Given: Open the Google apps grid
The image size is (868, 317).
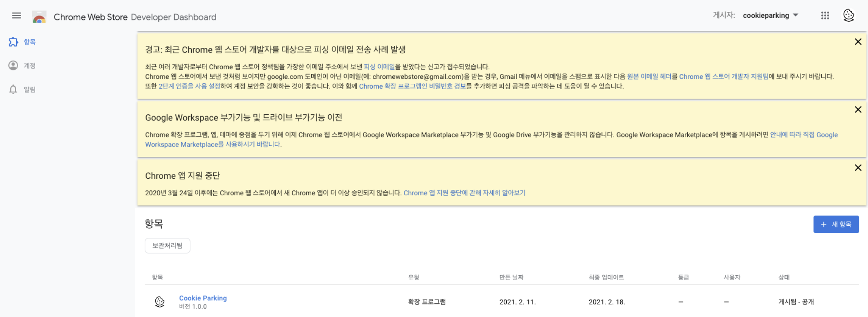Looking at the screenshot, I should pos(825,16).
